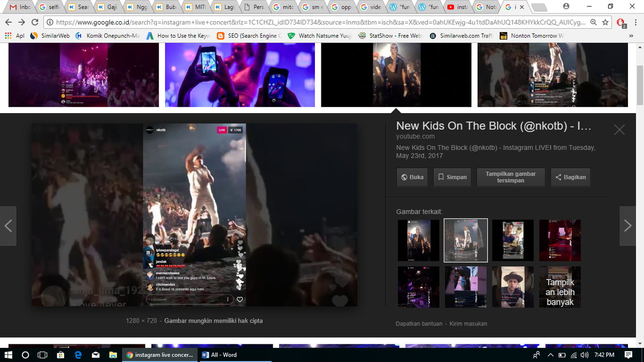Go back to the previous page

[x=8, y=22]
